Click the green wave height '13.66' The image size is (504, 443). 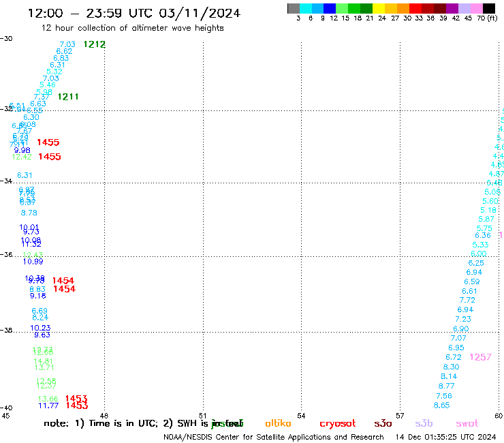(x=48, y=399)
